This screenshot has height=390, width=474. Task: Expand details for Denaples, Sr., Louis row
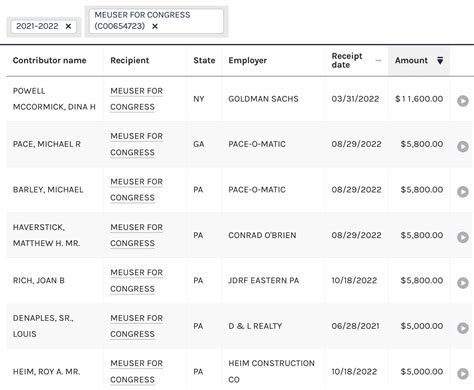(x=463, y=328)
